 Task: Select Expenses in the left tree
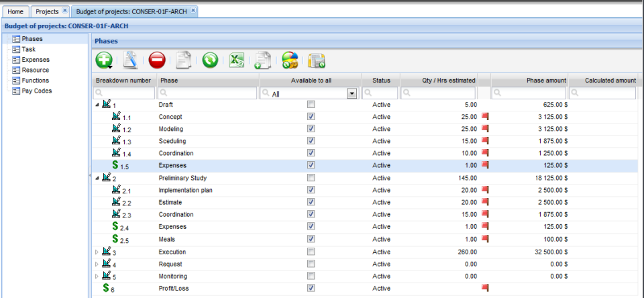pos(36,60)
